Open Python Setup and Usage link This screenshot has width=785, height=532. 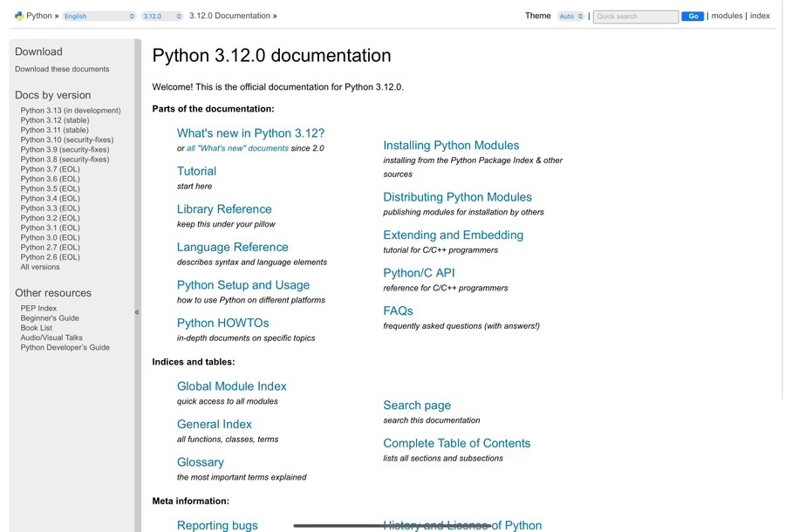point(242,285)
